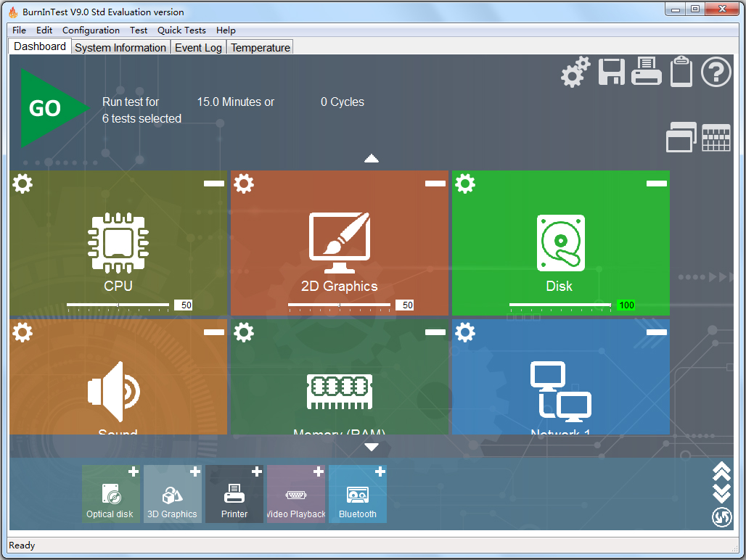
Task: Click the Sound speaker icon
Action: click(114, 391)
